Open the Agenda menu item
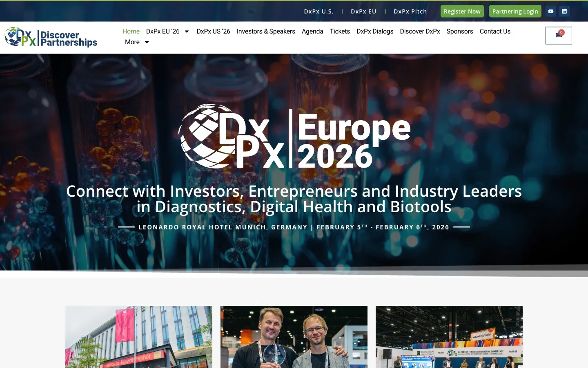The width and height of the screenshot is (588, 368). [312, 31]
